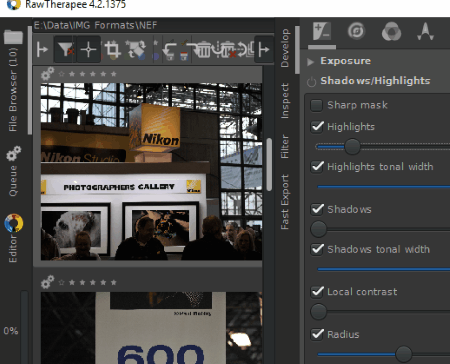Select the crosshair tool in toolbar
This screenshot has width=450, height=364.
(88, 50)
